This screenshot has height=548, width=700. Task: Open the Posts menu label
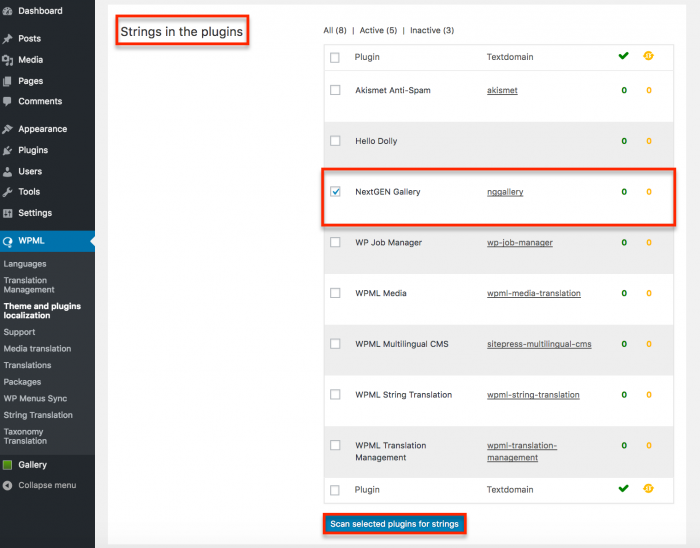click(29, 39)
